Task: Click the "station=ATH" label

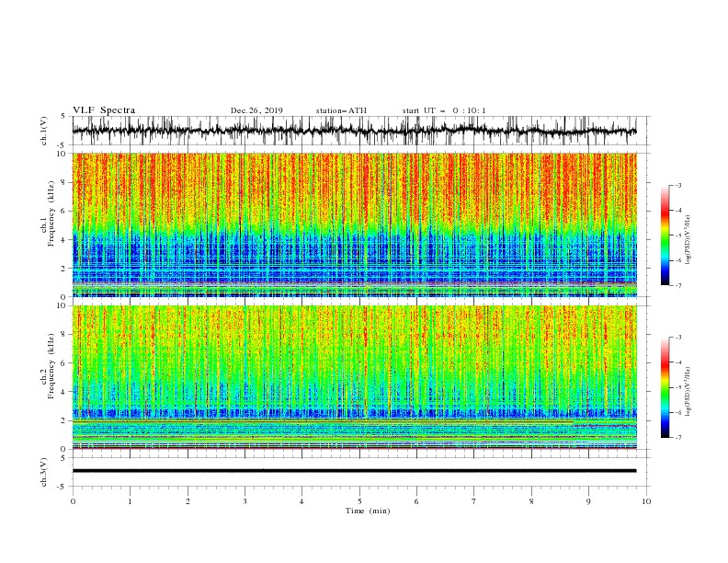Action: tap(341, 110)
